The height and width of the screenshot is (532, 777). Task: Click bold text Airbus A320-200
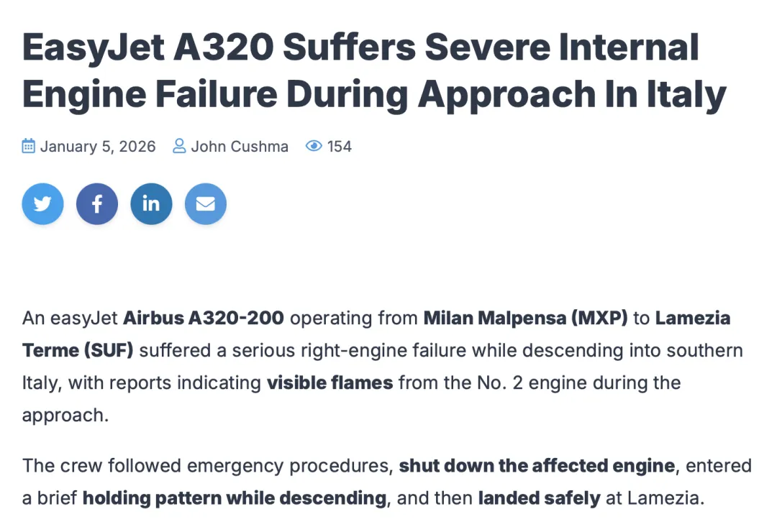(x=204, y=318)
